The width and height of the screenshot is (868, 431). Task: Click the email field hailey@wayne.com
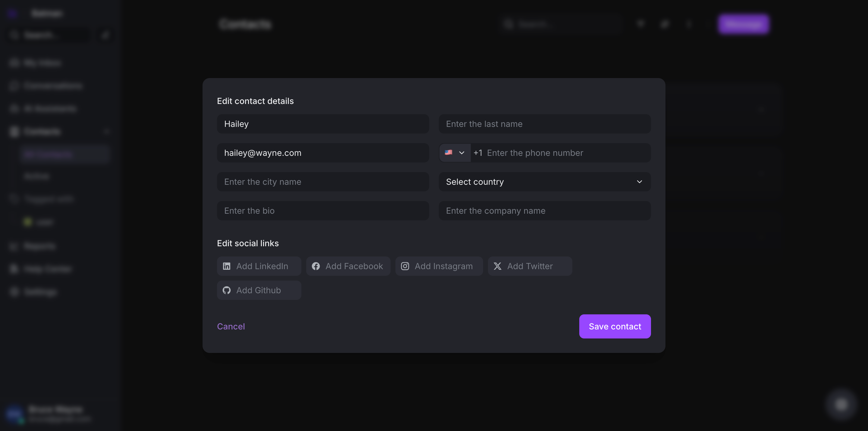point(322,153)
